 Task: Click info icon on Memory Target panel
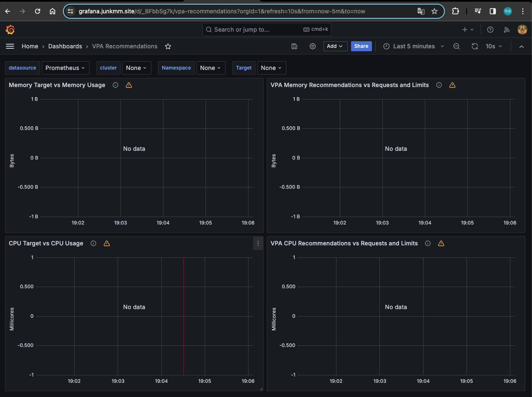tap(115, 85)
